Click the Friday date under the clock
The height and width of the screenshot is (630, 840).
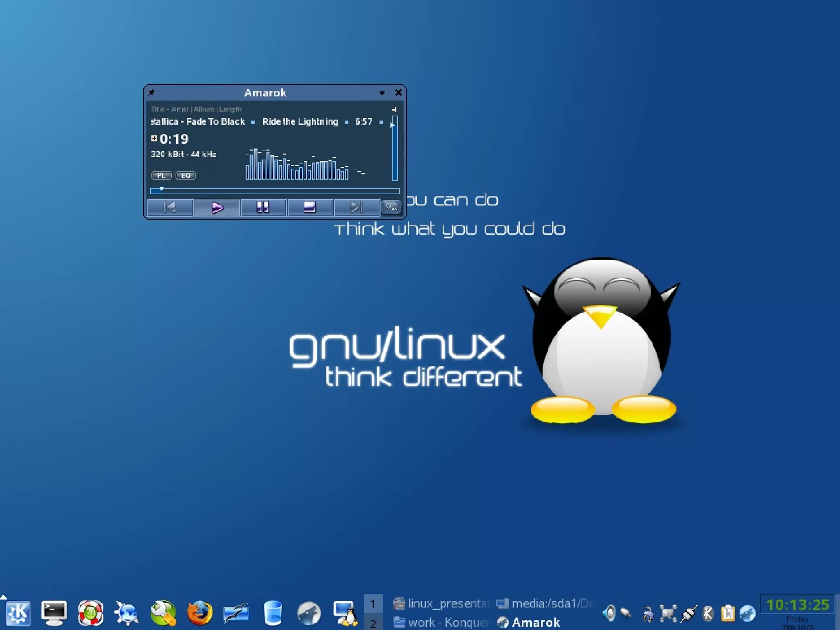(797, 619)
